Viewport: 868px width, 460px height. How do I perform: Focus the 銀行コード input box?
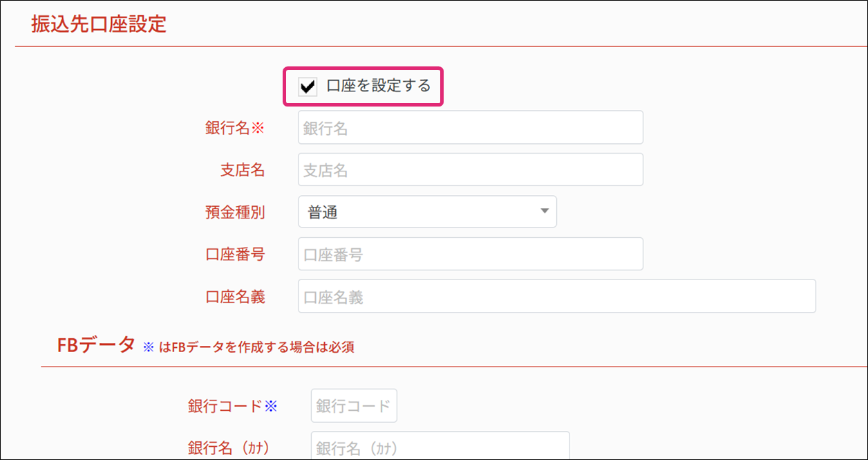354,406
